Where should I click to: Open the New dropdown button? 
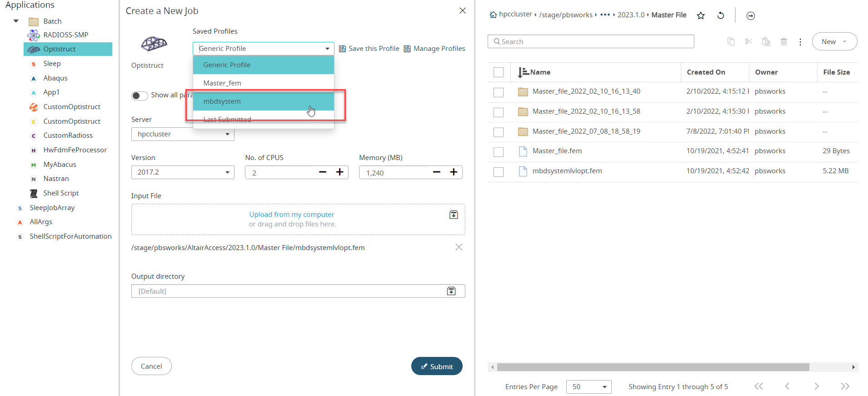pyautogui.click(x=834, y=41)
